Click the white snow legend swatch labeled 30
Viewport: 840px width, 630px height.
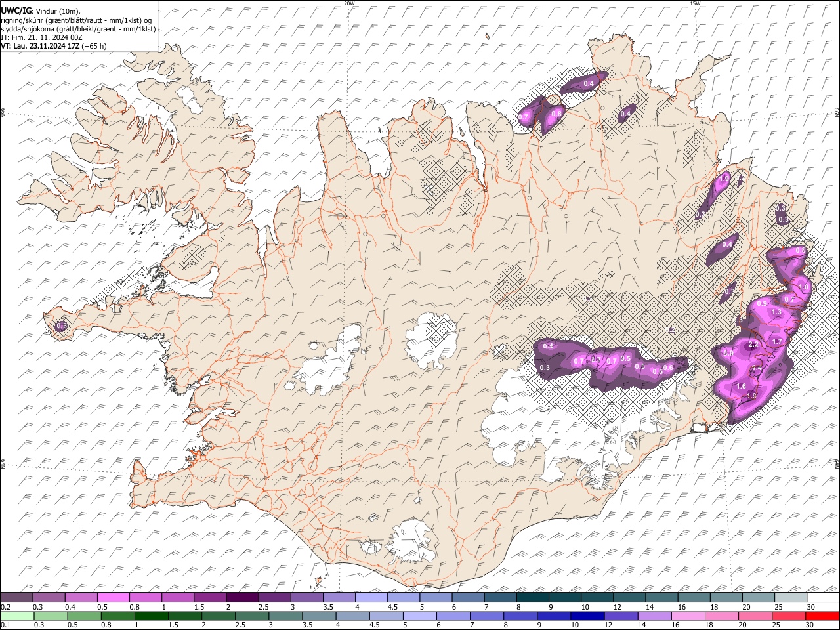pos(823,598)
